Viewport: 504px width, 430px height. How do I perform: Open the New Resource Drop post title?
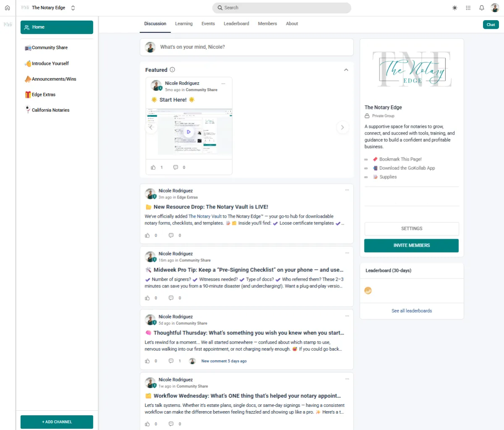[x=210, y=207]
